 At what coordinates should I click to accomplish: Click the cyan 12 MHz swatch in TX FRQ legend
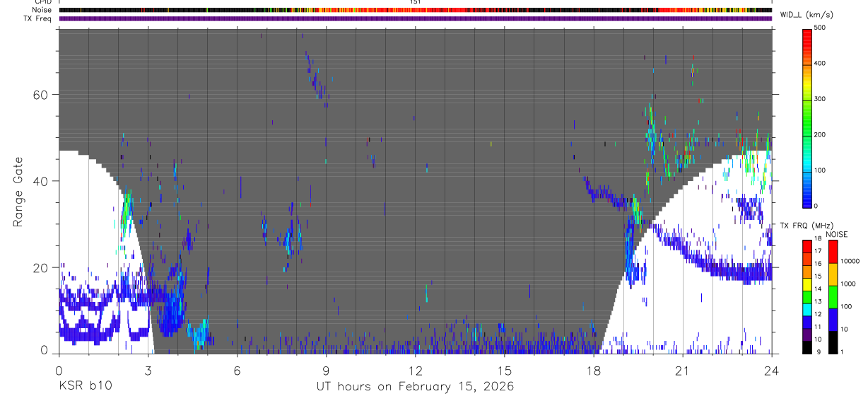click(x=808, y=309)
